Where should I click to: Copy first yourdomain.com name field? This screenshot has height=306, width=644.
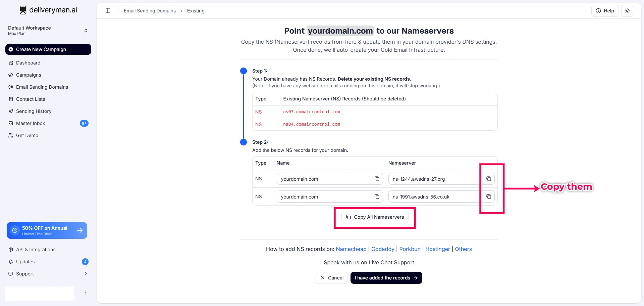377,179
